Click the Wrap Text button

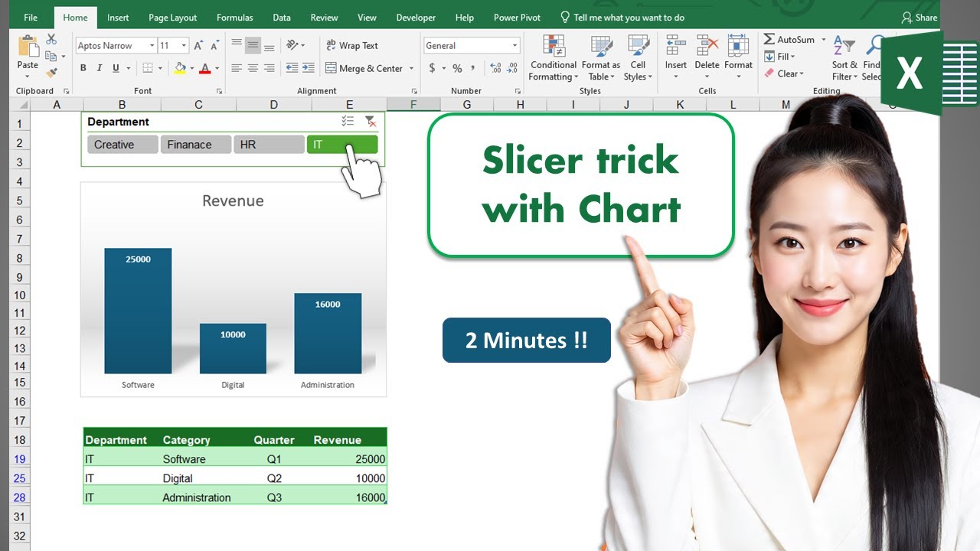352,45
